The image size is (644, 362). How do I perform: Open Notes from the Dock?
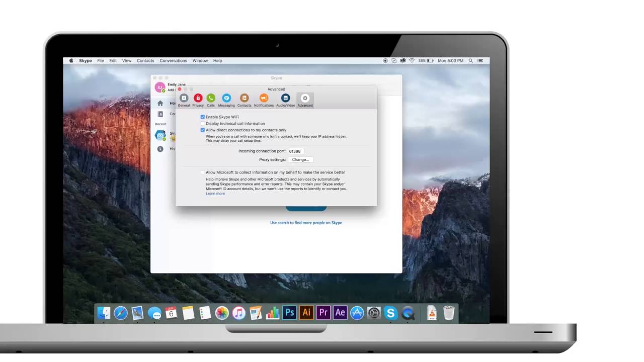click(x=188, y=313)
